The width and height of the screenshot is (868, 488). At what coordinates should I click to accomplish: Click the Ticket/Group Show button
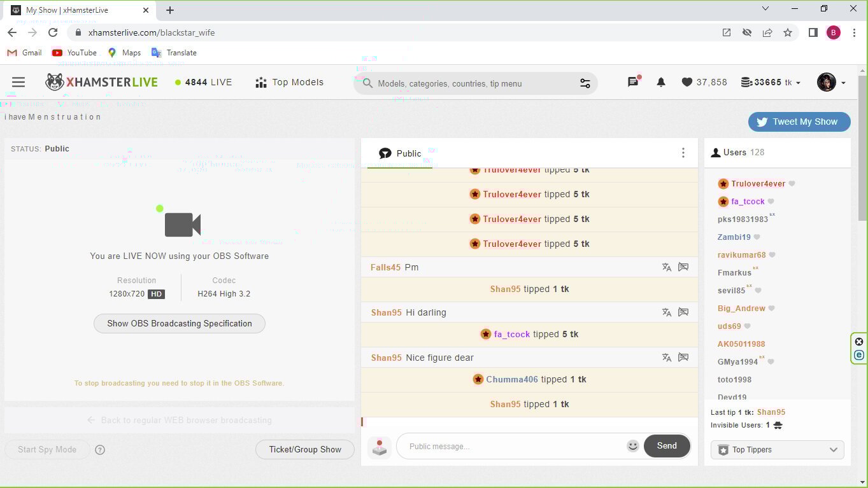[x=304, y=449]
